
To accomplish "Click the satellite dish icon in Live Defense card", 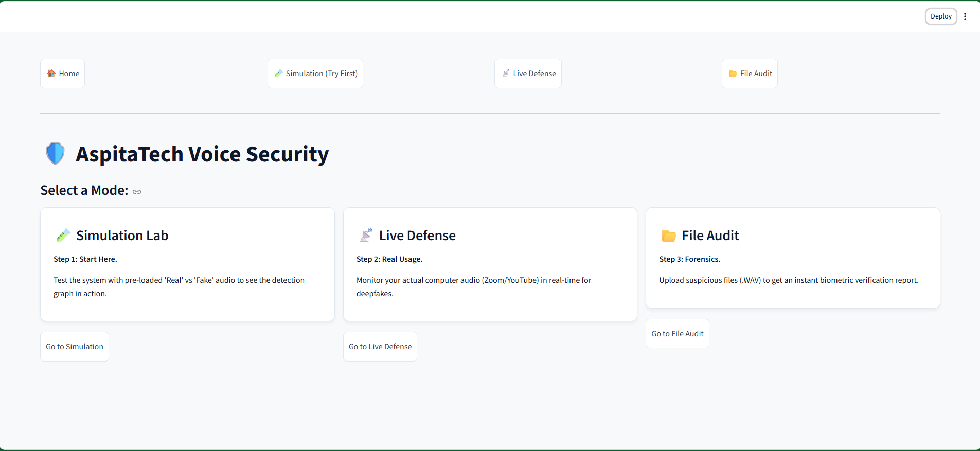I will (x=366, y=236).
